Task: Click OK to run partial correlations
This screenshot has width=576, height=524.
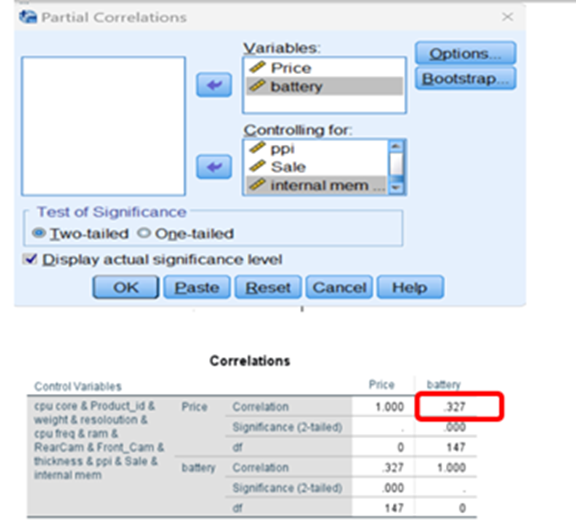Action: click(x=126, y=287)
